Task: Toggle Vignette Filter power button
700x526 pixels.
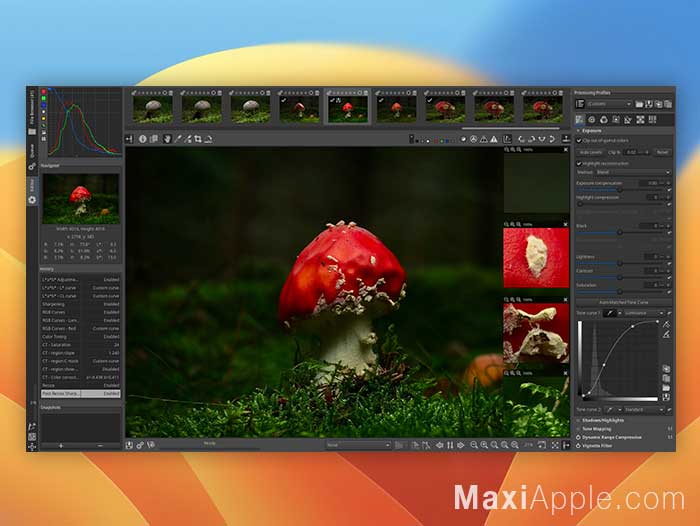Action: [x=579, y=446]
